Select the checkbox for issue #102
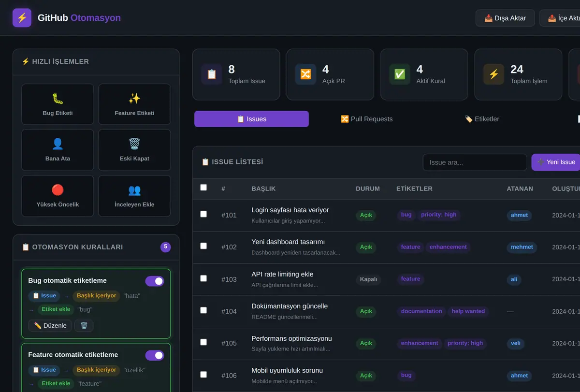Screen dimensions: 580x392 (203, 246)
